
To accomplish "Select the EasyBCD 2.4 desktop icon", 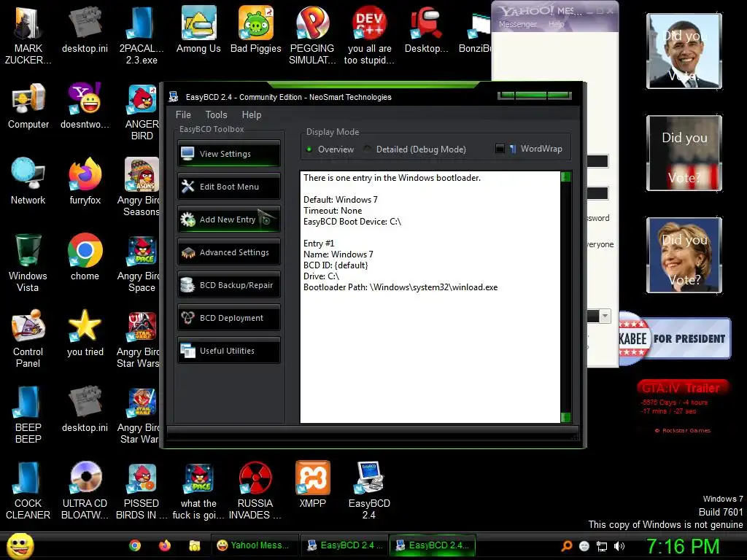I will pyautogui.click(x=369, y=489).
